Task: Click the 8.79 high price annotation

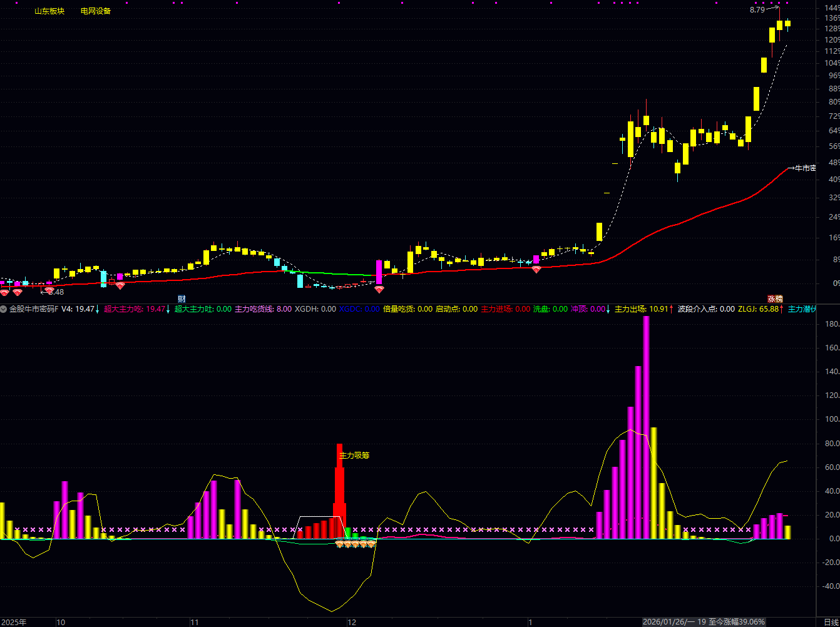Action: (x=757, y=10)
